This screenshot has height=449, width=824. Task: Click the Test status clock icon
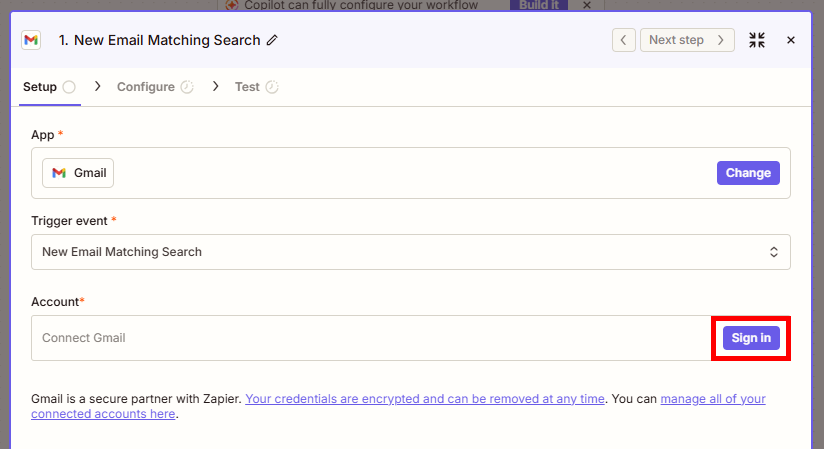pos(272,87)
